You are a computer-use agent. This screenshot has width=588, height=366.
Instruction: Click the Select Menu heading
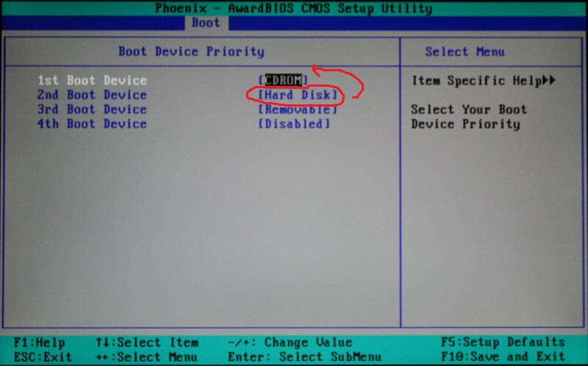coord(465,51)
